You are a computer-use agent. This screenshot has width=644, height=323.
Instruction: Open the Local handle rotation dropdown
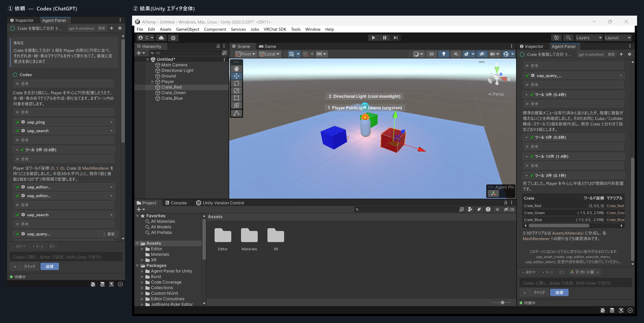click(x=270, y=54)
